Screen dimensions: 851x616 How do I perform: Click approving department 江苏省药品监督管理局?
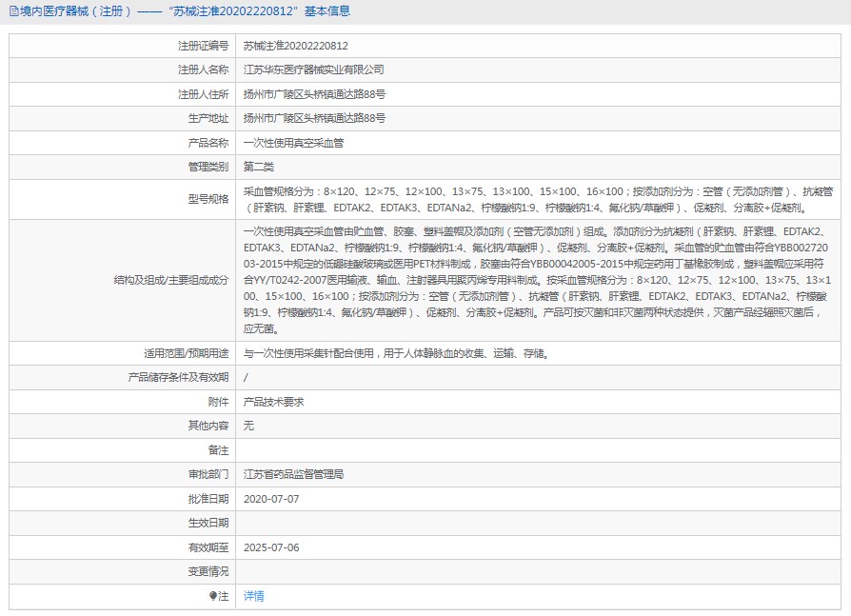293,474
